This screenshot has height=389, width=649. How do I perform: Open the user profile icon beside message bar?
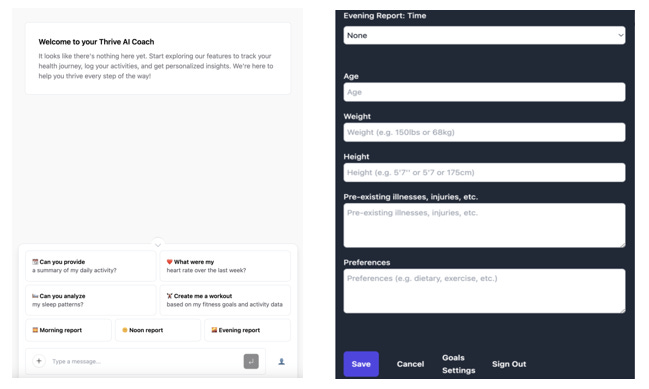tap(281, 362)
